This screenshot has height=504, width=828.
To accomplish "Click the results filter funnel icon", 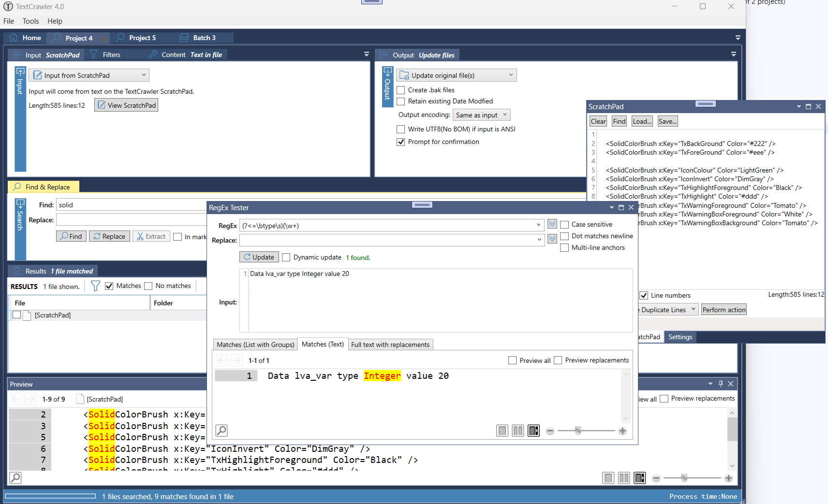I will tap(95, 286).
